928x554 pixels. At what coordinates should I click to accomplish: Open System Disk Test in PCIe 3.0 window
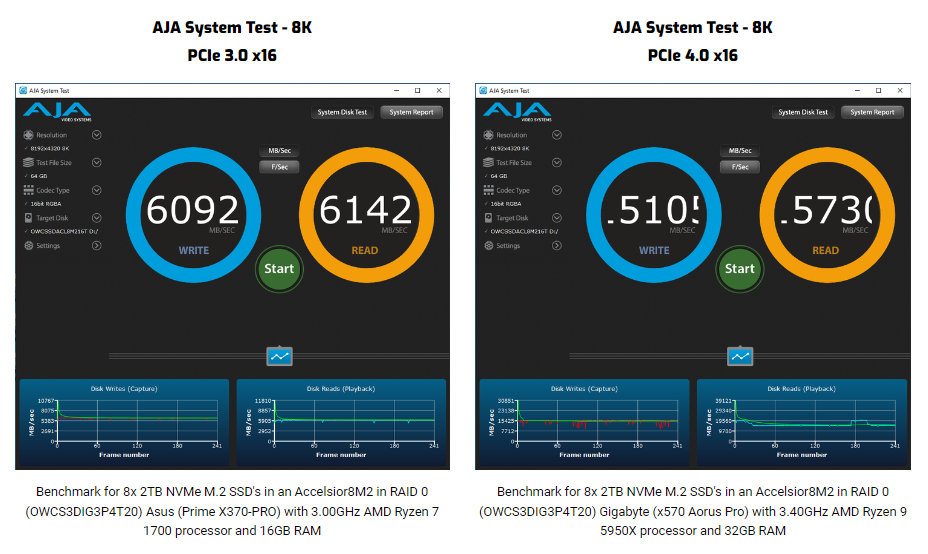[342, 112]
